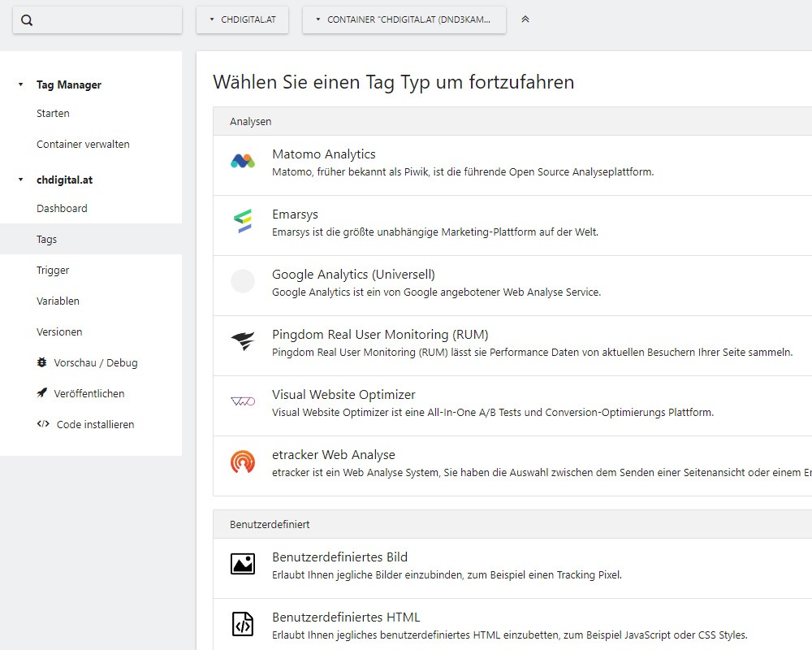Click the Pingdom logo icon

242,341
